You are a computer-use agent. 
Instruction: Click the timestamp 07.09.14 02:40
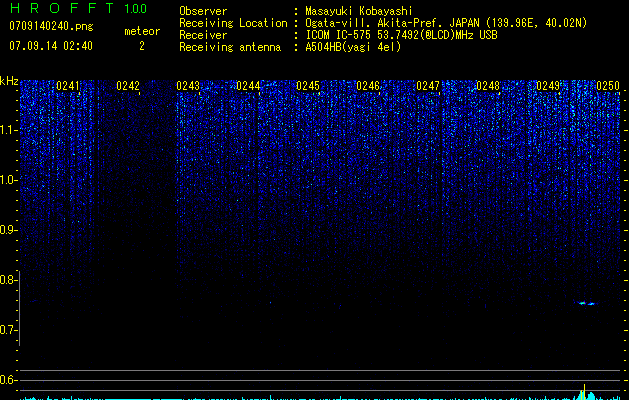[x=51, y=46]
